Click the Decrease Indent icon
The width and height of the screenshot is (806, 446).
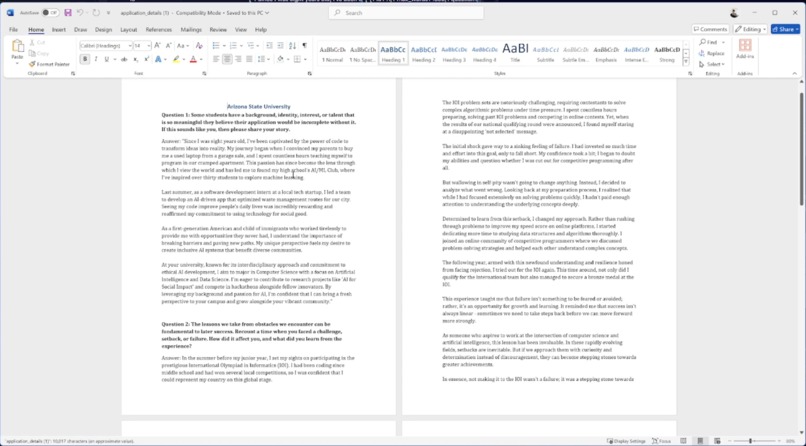pyautogui.click(x=269, y=46)
